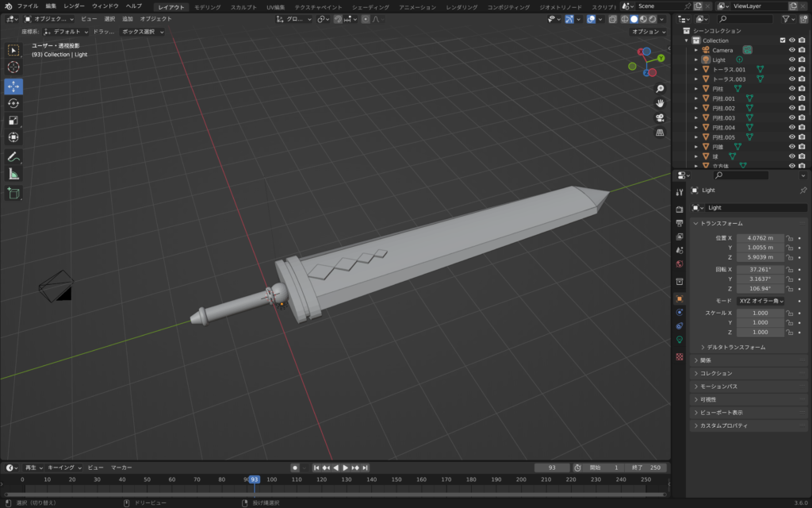Click the 終了 250 end frame field
The image size is (812, 508).
coord(645,468)
